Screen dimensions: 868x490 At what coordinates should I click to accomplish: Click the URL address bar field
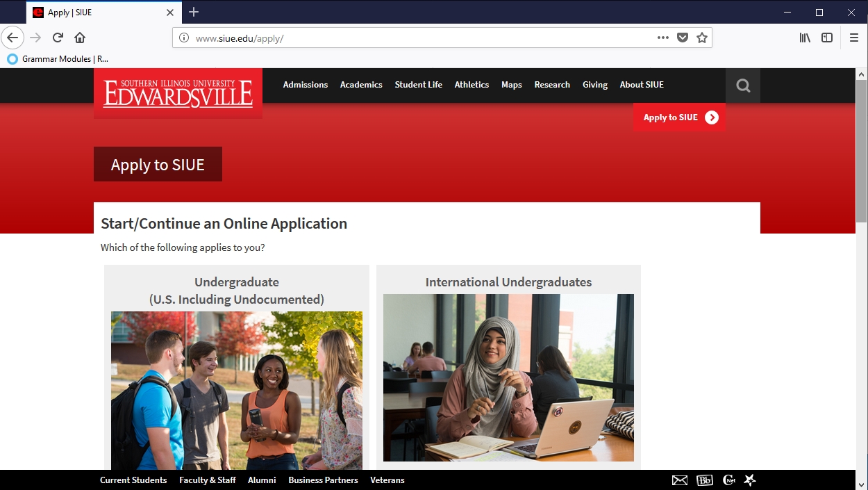pyautogui.click(x=417, y=38)
